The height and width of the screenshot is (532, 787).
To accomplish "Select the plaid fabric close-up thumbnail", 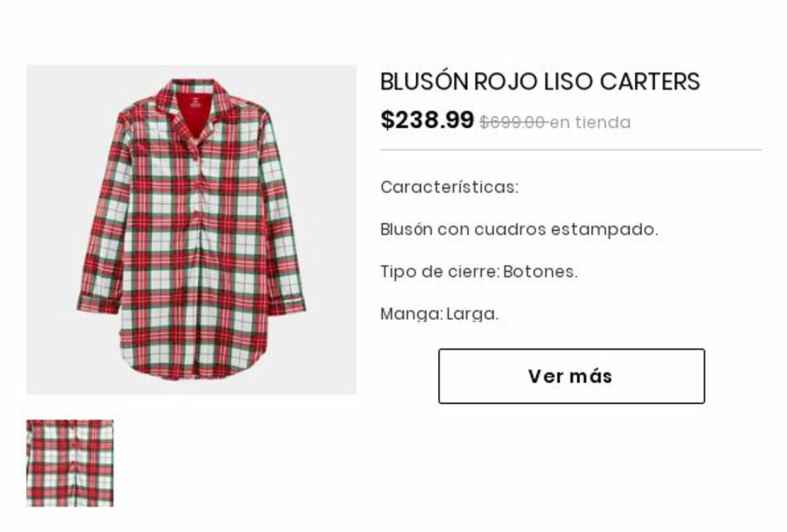I will click(x=70, y=463).
